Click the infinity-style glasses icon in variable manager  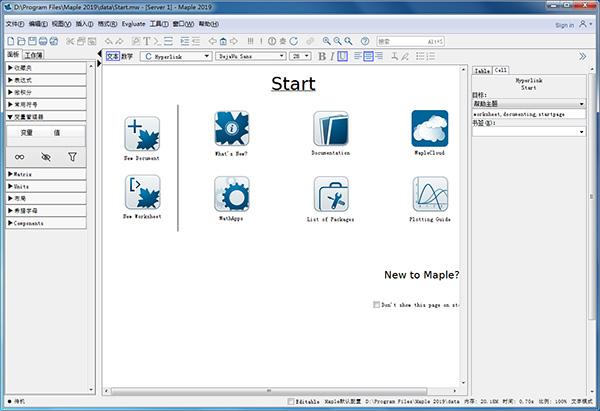pos(20,157)
